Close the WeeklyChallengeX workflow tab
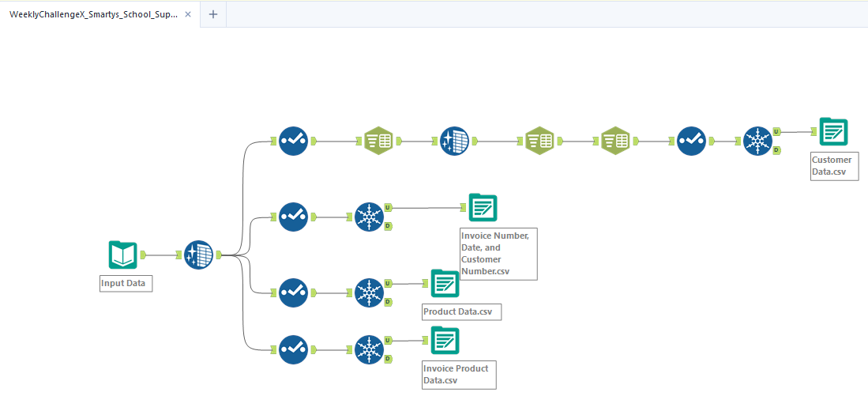 point(188,14)
